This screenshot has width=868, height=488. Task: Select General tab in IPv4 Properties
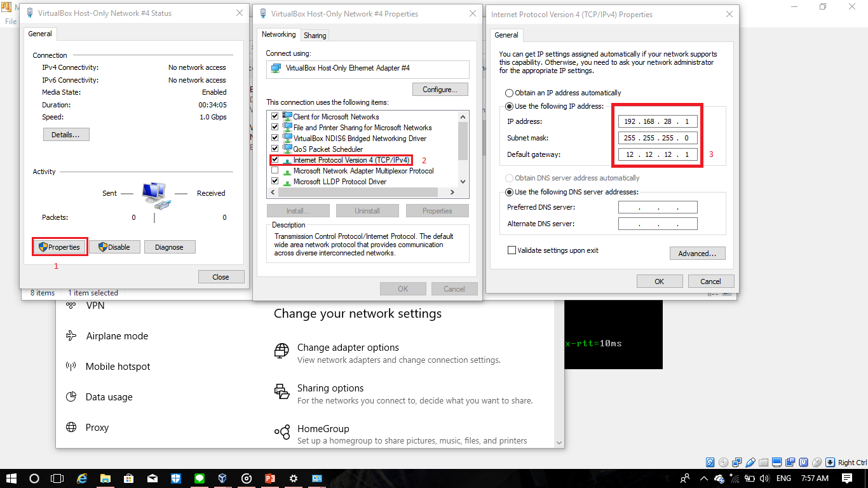(x=506, y=35)
